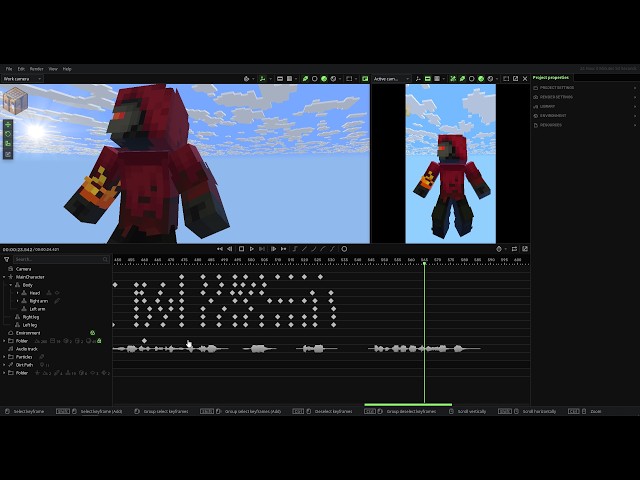Switch to the Project properties tab
Viewport: 640px width, 480px height.
pos(551,78)
